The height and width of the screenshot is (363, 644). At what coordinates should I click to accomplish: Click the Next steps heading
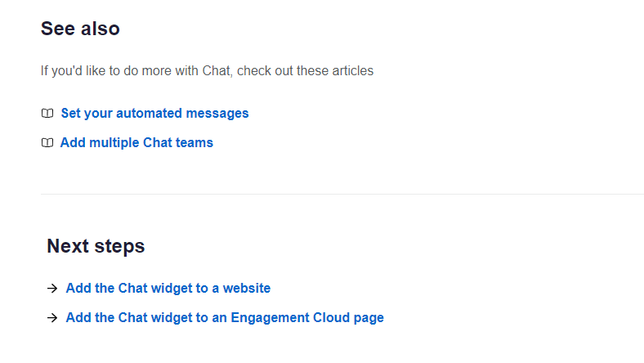coord(96,246)
